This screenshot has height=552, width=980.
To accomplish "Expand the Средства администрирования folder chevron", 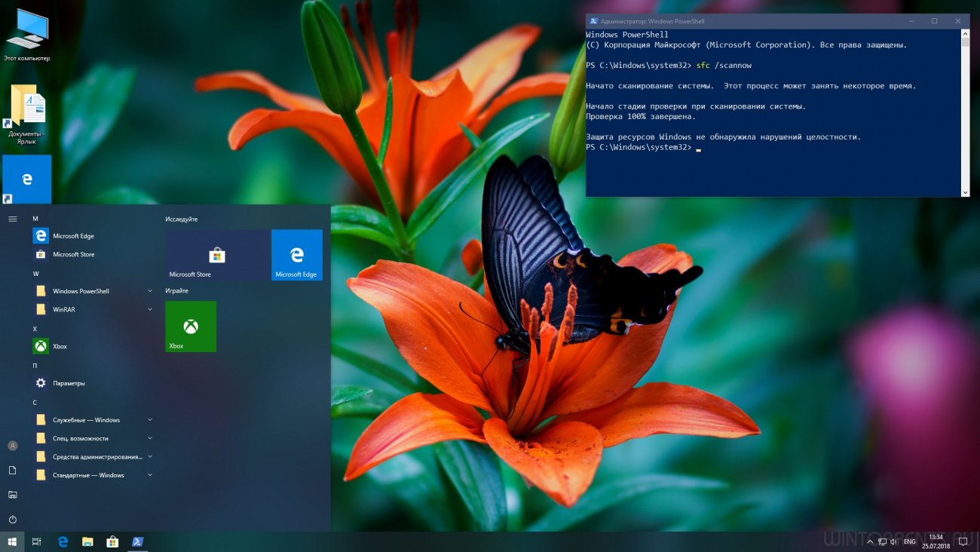I will click(150, 456).
